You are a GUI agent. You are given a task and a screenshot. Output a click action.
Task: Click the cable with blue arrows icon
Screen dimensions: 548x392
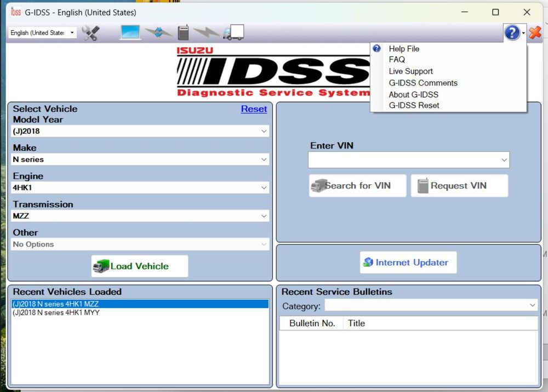[159, 32]
